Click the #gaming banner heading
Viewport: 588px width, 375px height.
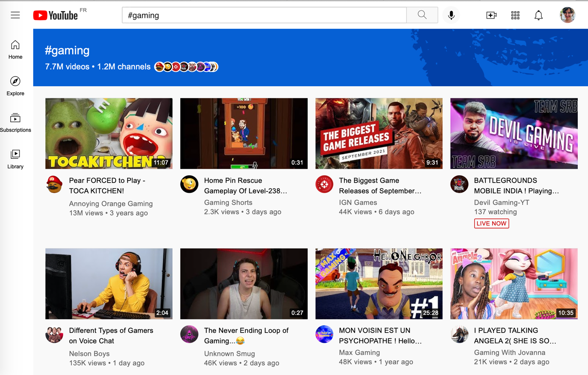pyautogui.click(x=67, y=51)
